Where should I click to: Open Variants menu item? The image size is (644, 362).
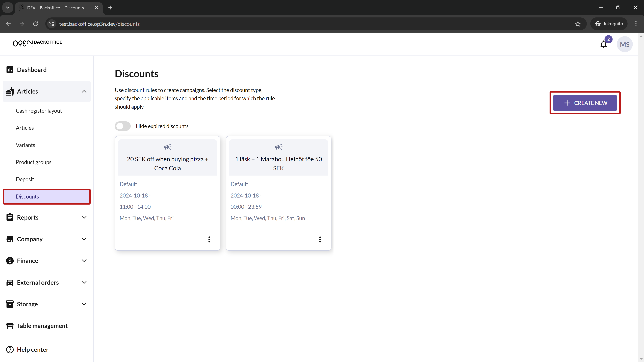[46, 145]
